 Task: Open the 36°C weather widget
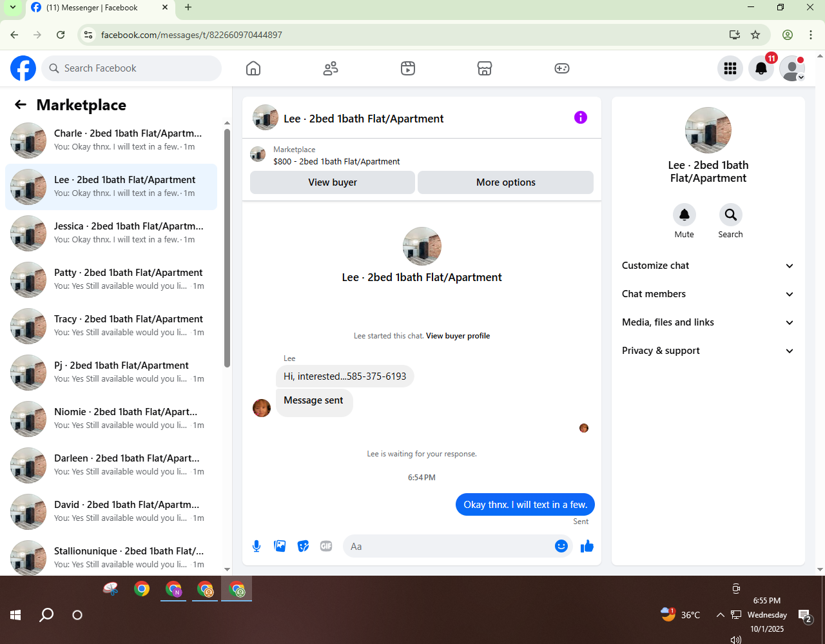coord(681,615)
